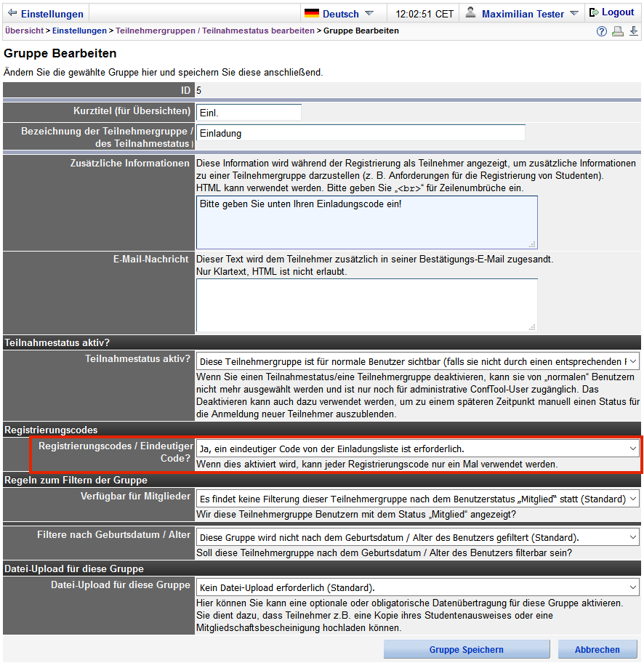Click the Maximilian Tester user name
This screenshot has width=644, height=663.
click(523, 14)
